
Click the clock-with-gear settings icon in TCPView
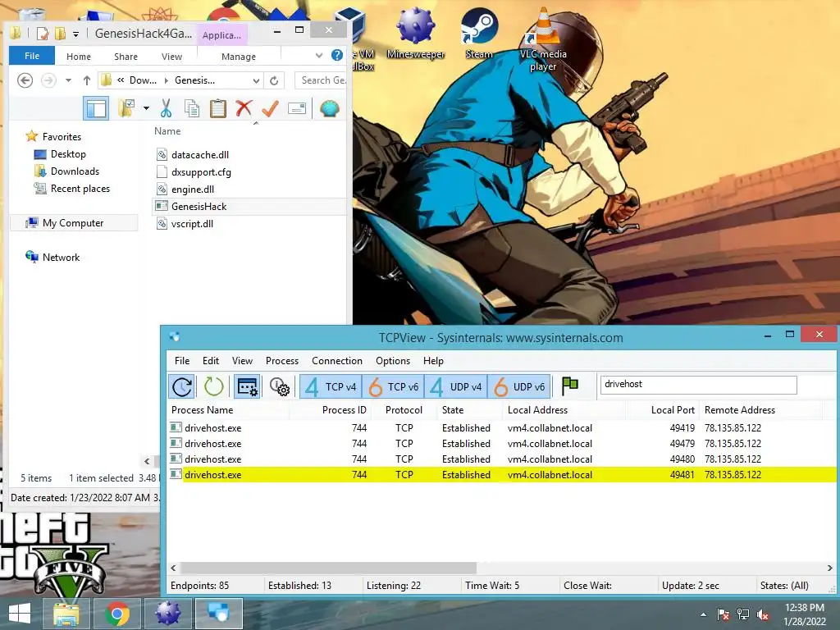[x=279, y=386]
